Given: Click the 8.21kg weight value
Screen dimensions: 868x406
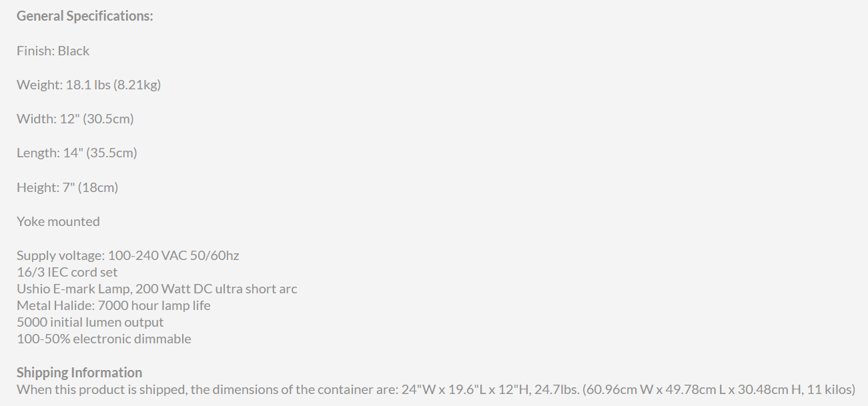Looking at the screenshot, I should [137, 85].
